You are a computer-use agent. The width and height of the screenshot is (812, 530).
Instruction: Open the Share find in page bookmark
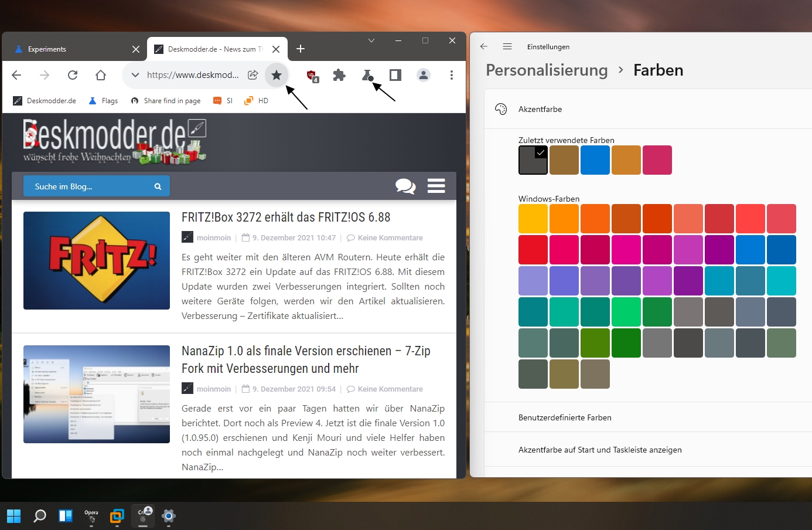click(x=166, y=101)
